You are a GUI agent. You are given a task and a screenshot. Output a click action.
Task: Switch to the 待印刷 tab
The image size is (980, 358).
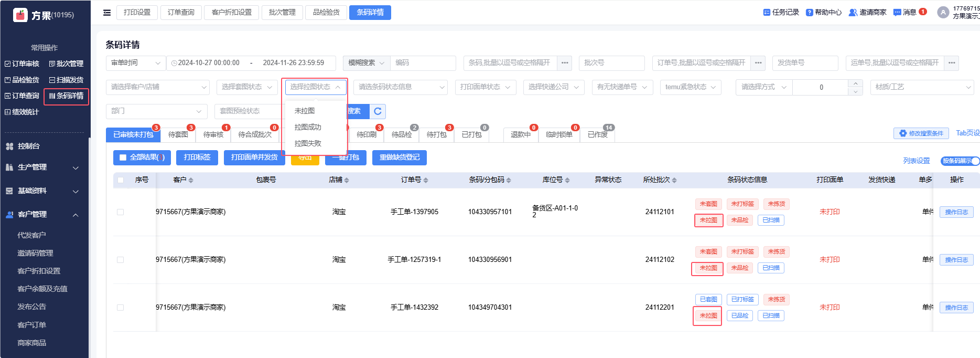tap(367, 135)
